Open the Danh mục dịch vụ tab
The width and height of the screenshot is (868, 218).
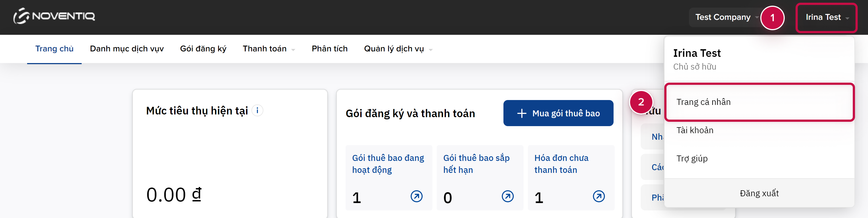point(127,49)
